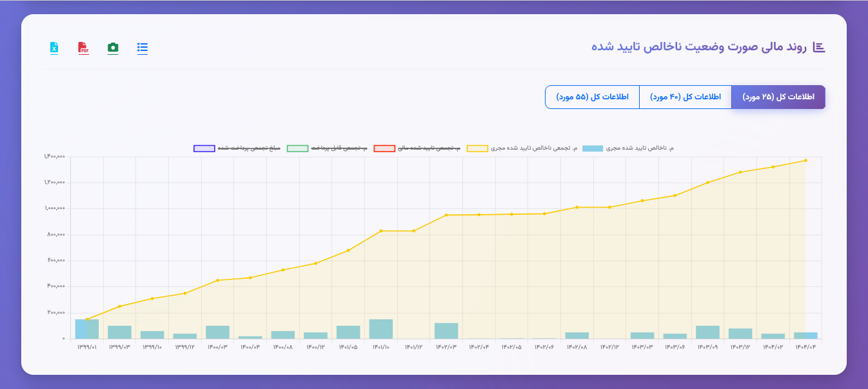This screenshot has height=389, width=868.
Task: Click the cumulative line point at ۱۳۹۹/۰۱
Action: click(x=87, y=319)
